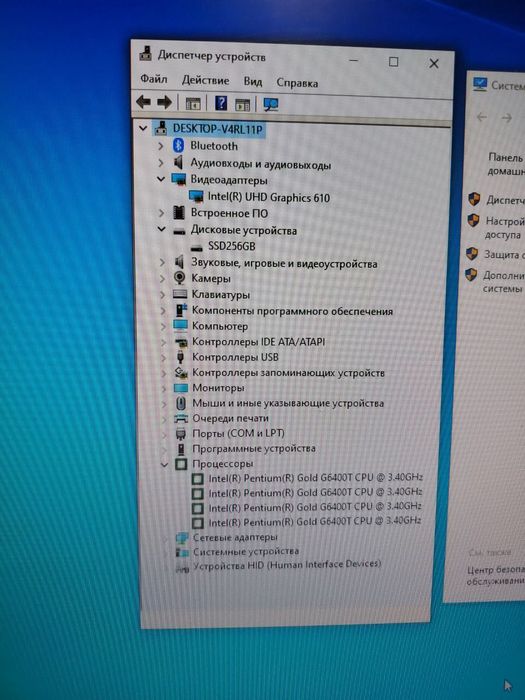Collapse the Процессоры category
This screenshot has height=700, width=525.
tap(164, 465)
